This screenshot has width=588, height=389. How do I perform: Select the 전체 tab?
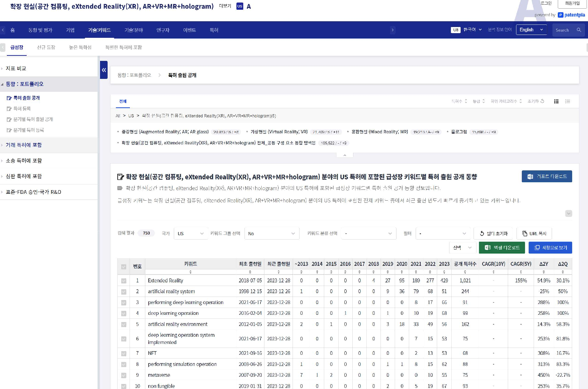click(x=123, y=101)
